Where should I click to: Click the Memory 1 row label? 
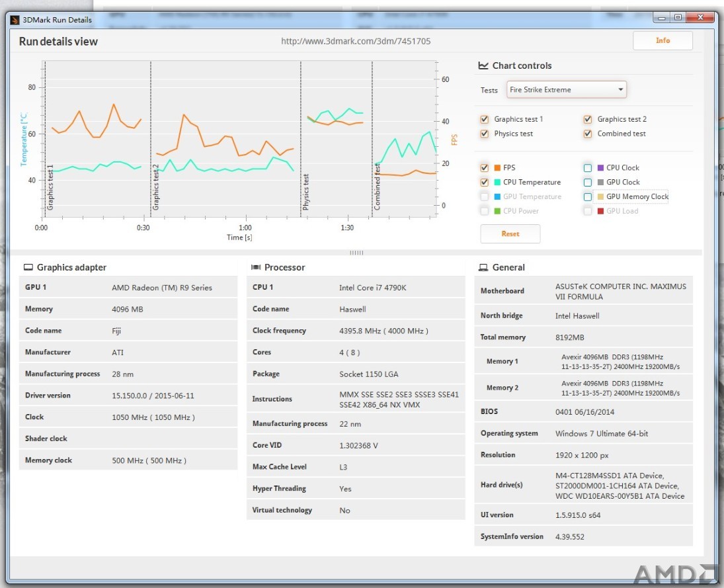coord(502,361)
